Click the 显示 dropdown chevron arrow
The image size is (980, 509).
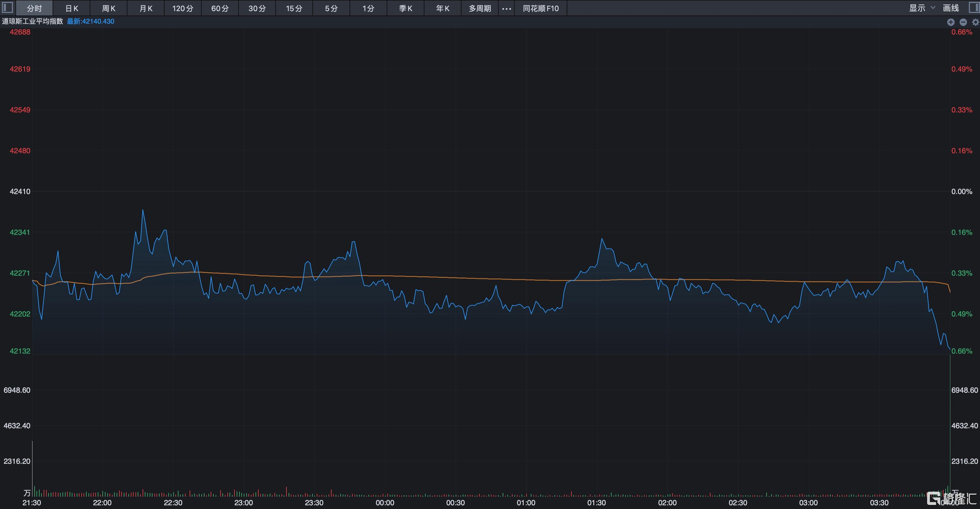(x=932, y=8)
